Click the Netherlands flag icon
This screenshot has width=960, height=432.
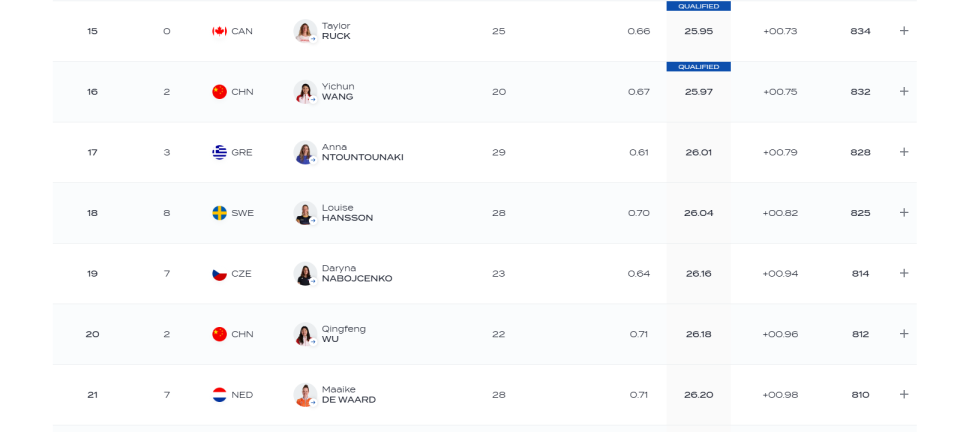coord(219,395)
